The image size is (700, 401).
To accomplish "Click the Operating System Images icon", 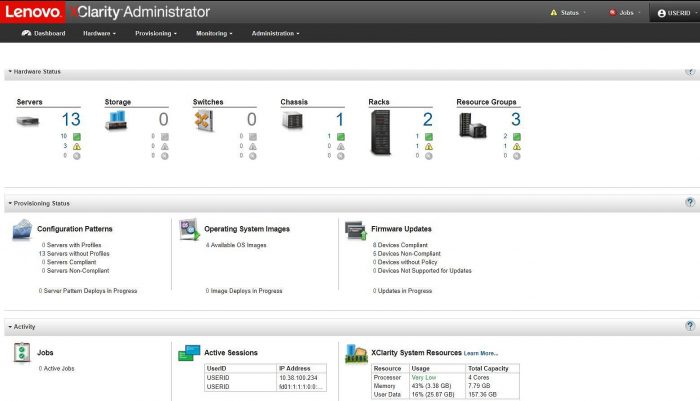I will click(189, 230).
